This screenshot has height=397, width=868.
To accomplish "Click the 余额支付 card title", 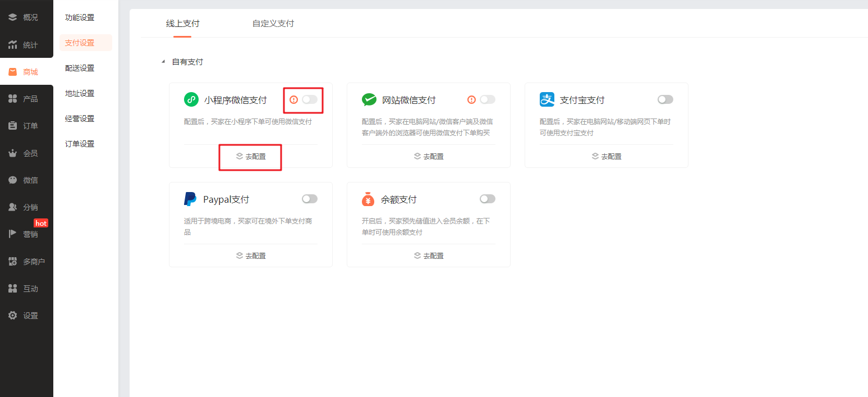I will (399, 199).
